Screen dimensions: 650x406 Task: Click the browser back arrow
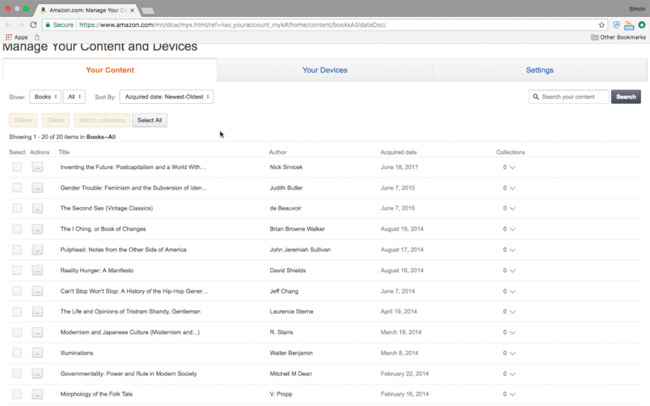[x=8, y=24]
